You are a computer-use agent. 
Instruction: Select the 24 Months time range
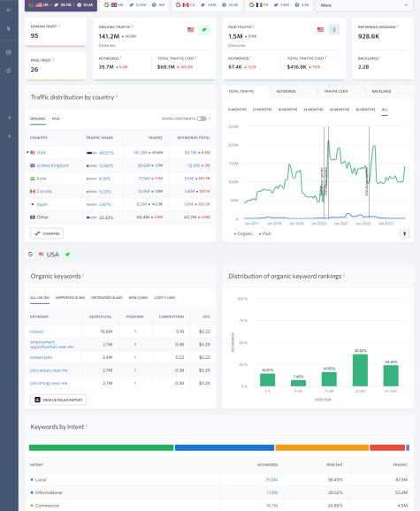(313, 110)
